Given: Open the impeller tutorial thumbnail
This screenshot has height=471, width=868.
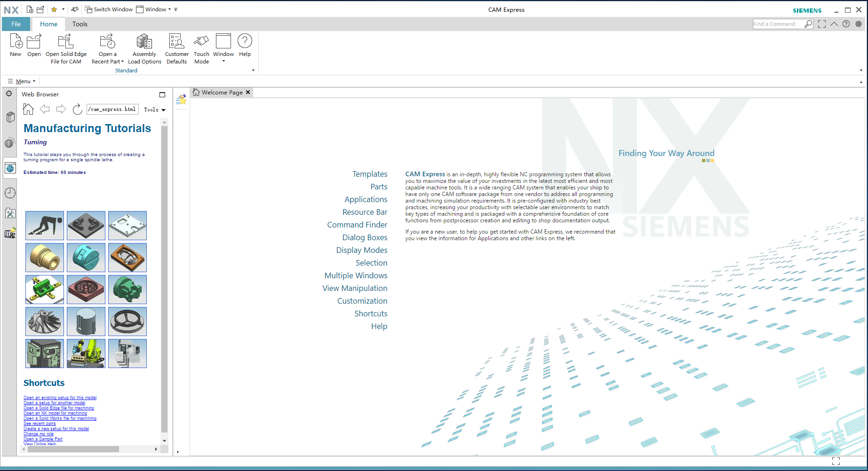Looking at the screenshot, I should pos(45,322).
